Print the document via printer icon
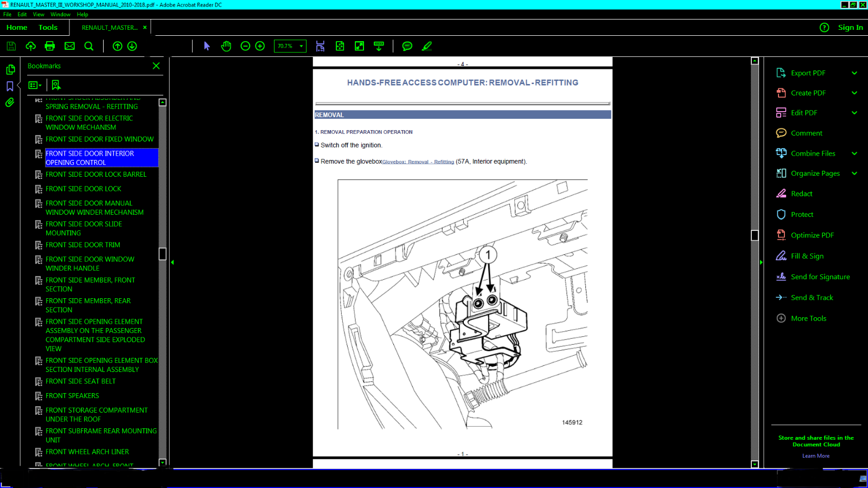The width and height of the screenshot is (868, 488). [x=50, y=46]
